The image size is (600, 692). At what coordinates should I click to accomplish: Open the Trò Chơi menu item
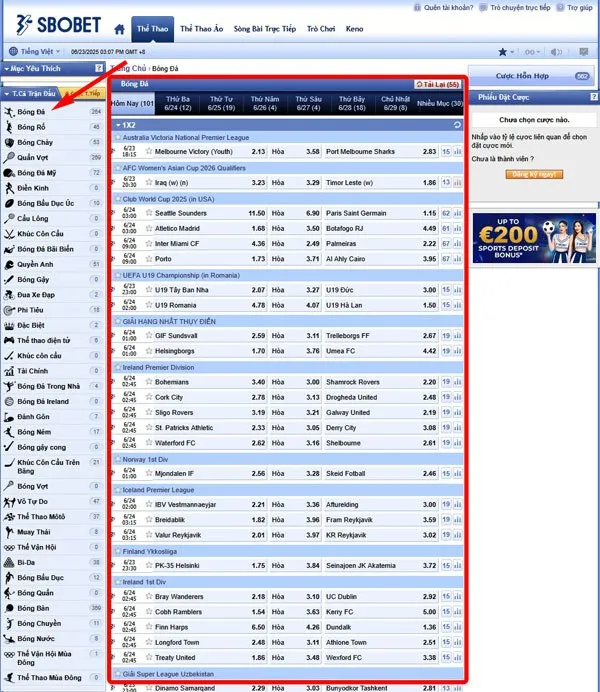click(x=321, y=29)
